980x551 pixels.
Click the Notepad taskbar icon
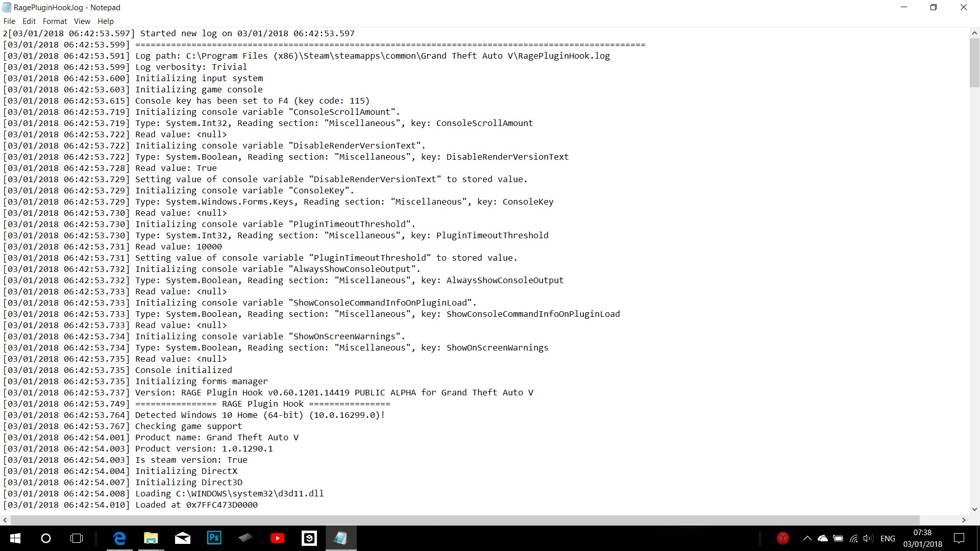pyautogui.click(x=341, y=538)
